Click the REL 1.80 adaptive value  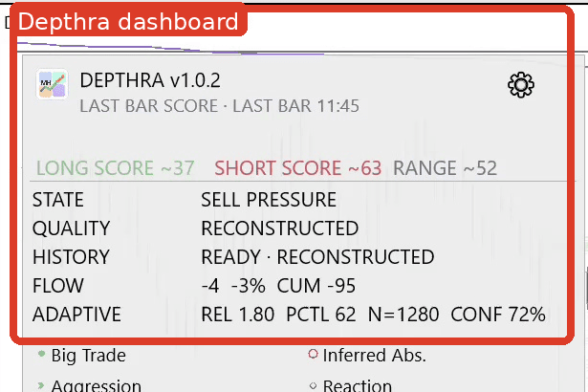[238, 315]
